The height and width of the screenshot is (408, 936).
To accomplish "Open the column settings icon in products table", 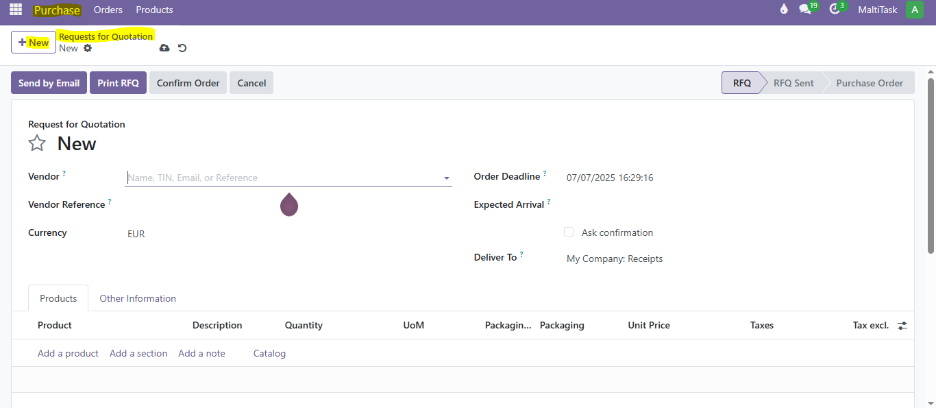I will pyautogui.click(x=902, y=326).
